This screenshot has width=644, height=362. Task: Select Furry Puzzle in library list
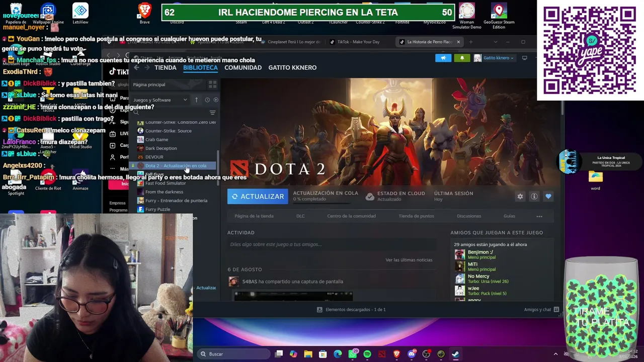(x=157, y=209)
